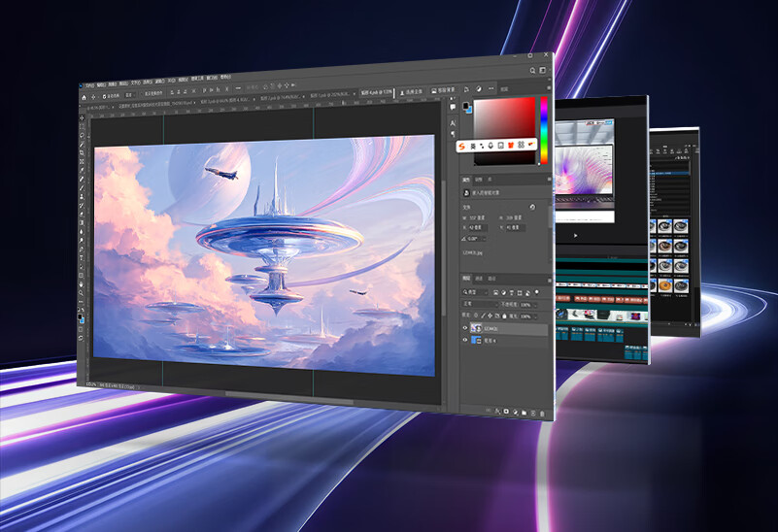
Task: Click the Remove Background button
Action: click(444, 89)
